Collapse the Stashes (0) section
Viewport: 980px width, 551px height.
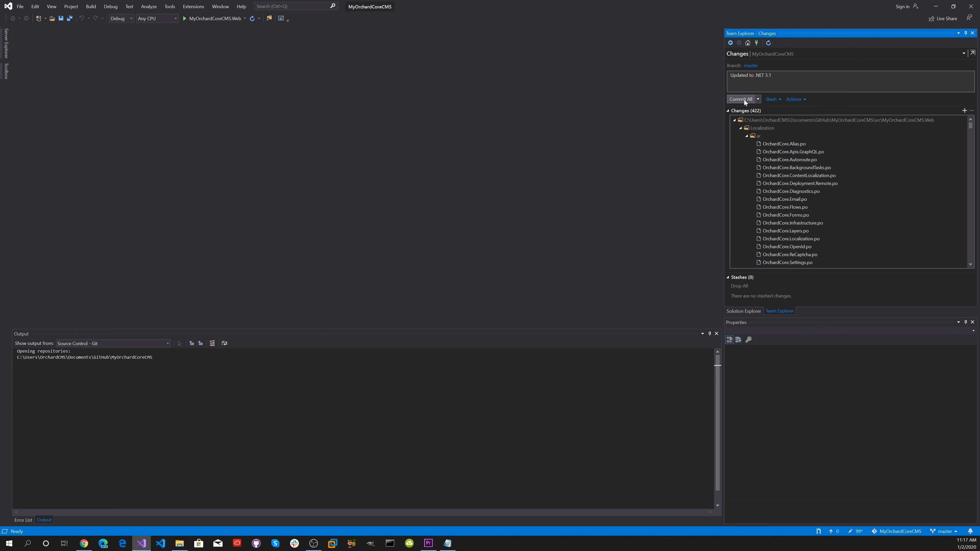[x=728, y=277]
